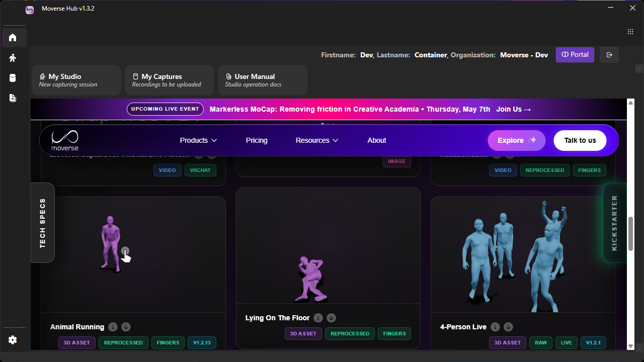
Task: Click the Lying On The Floor title
Action: pos(277,318)
